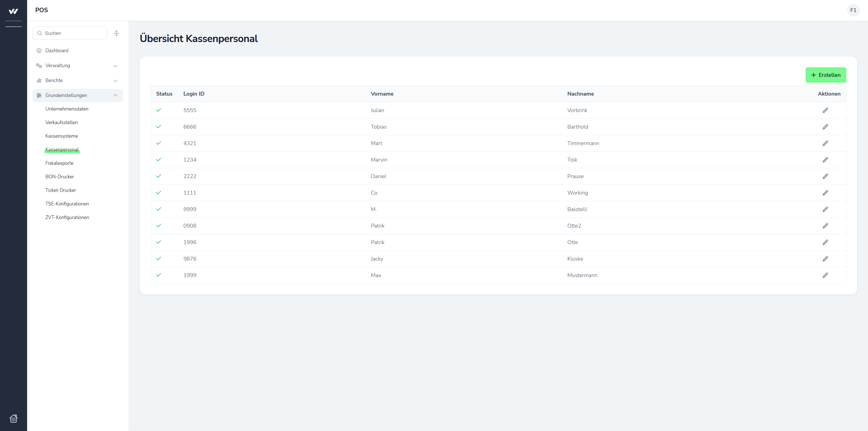Click the W logo at top left

(14, 12)
